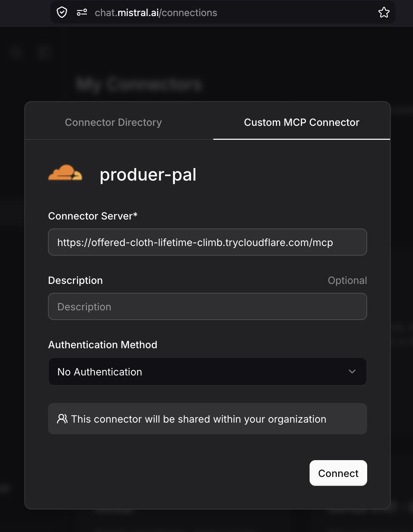Click the shield privacy icon in the address bar
The image size is (413, 532).
pyautogui.click(x=62, y=13)
